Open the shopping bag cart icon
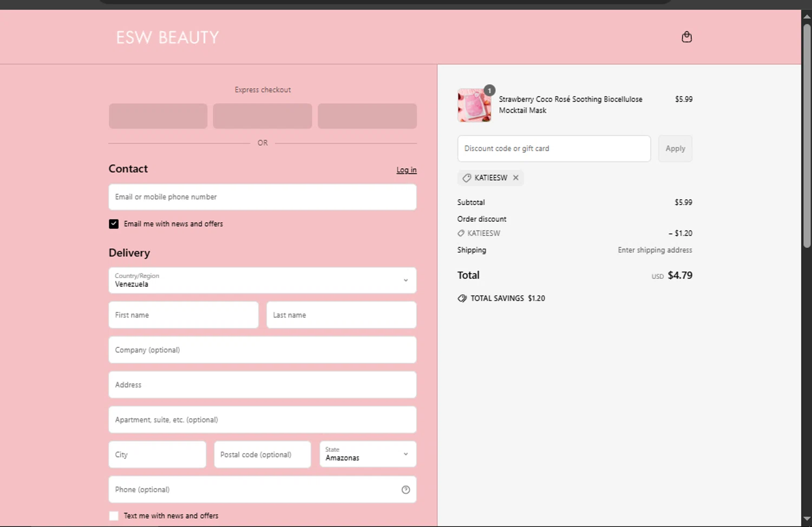The height and width of the screenshot is (527, 812). coord(686,37)
